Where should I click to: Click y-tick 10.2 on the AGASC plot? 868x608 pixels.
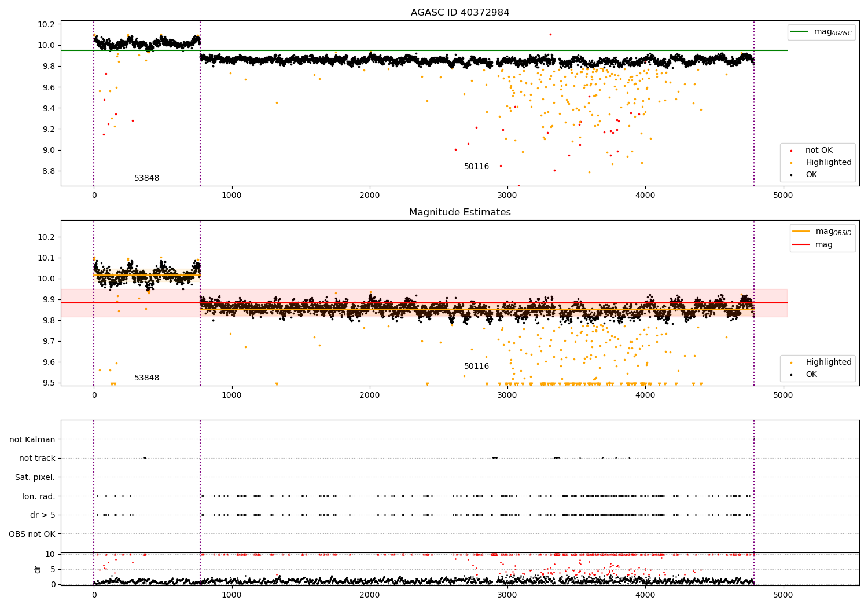47,24
